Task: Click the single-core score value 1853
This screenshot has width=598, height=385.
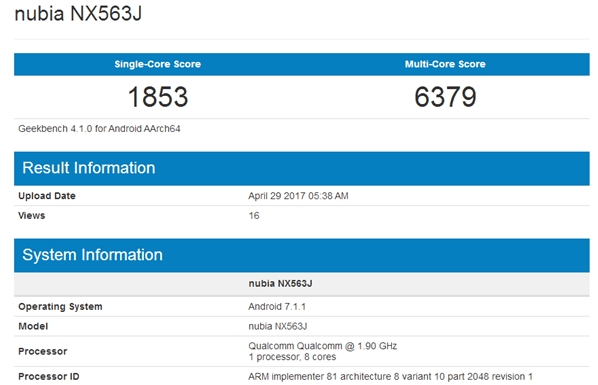Action: (158, 97)
